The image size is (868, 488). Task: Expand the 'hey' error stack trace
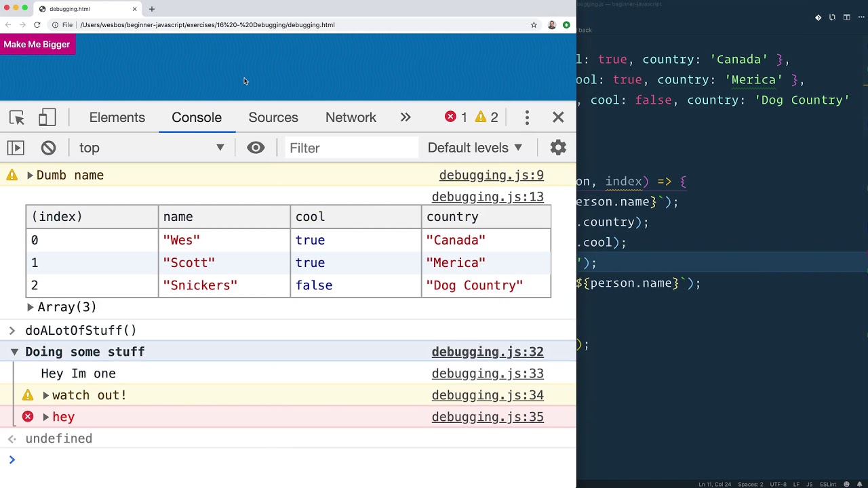pyautogui.click(x=46, y=417)
